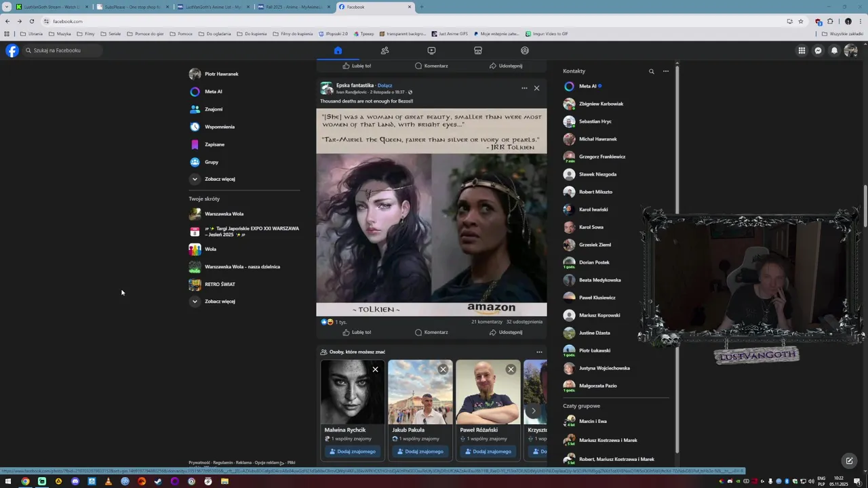Image resolution: width=868 pixels, height=488 pixels.
Task: Open Just Anime GIFS bookmark
Action: (x=450, y=33)
